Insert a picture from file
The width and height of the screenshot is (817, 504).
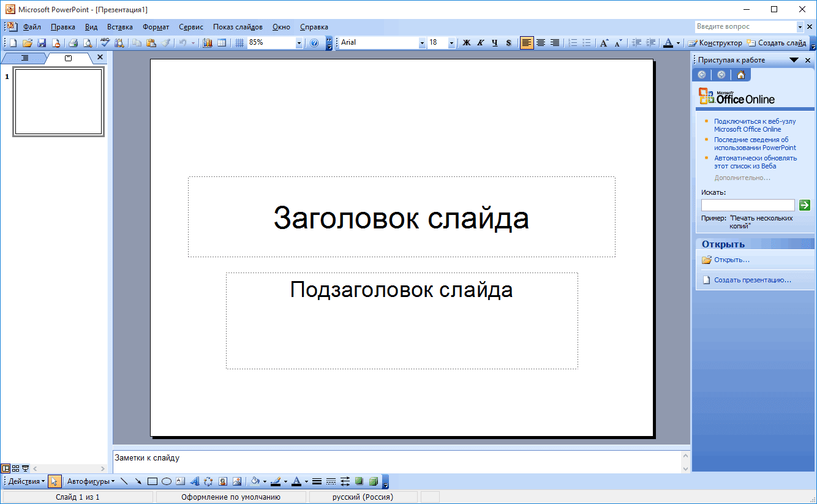pyautogui.click(x=237, y=481)
